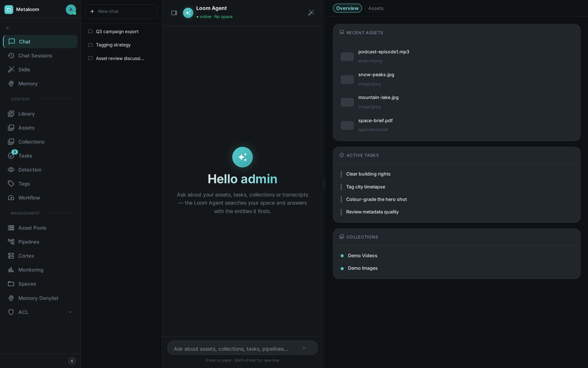This screenshot has width=588, height=368.
Task: Click the Collections sidebar icon
Action: (x=11, y=142)
